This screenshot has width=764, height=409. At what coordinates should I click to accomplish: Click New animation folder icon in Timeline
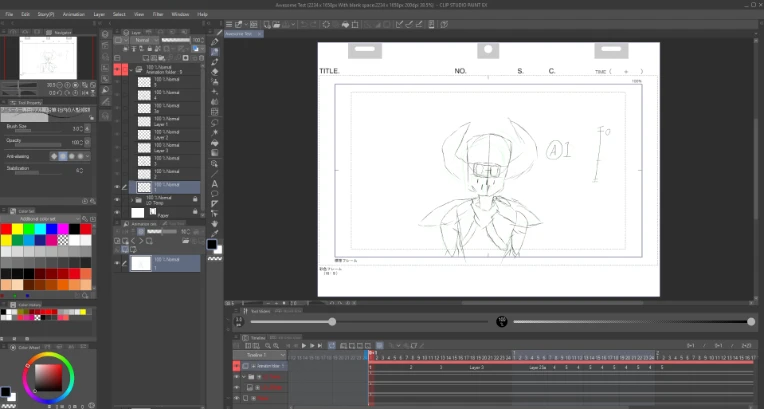[x=344, y=346]
